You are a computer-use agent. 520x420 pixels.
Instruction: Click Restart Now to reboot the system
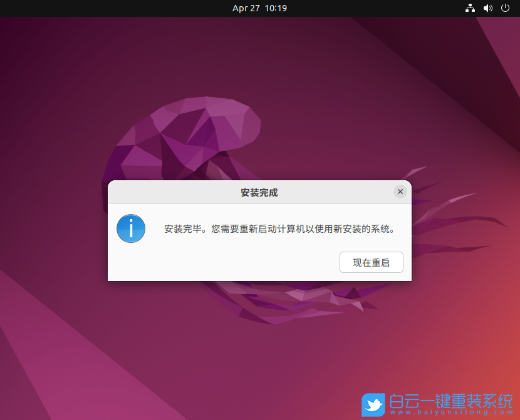(371, 262)
